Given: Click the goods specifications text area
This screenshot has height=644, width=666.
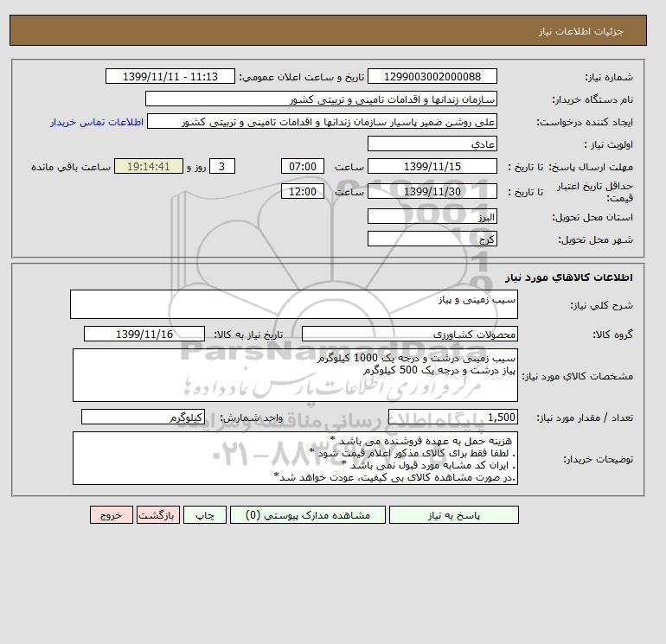Looking at the screenshot, I should point(295,375).
